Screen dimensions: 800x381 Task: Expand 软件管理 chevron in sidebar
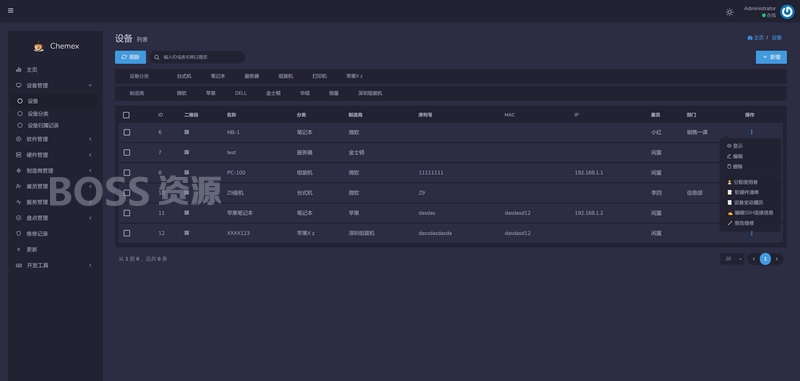pyautogui.click(x=90, y=139)
